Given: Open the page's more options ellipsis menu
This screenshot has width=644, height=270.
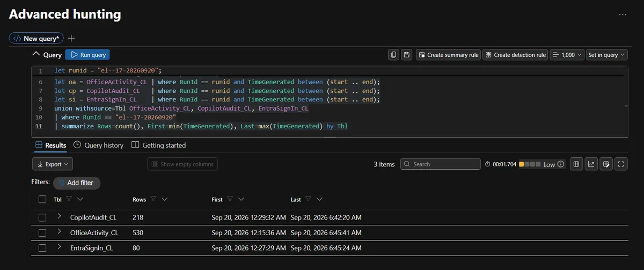Looking at the screenshot, I should [x=623, y=14].
